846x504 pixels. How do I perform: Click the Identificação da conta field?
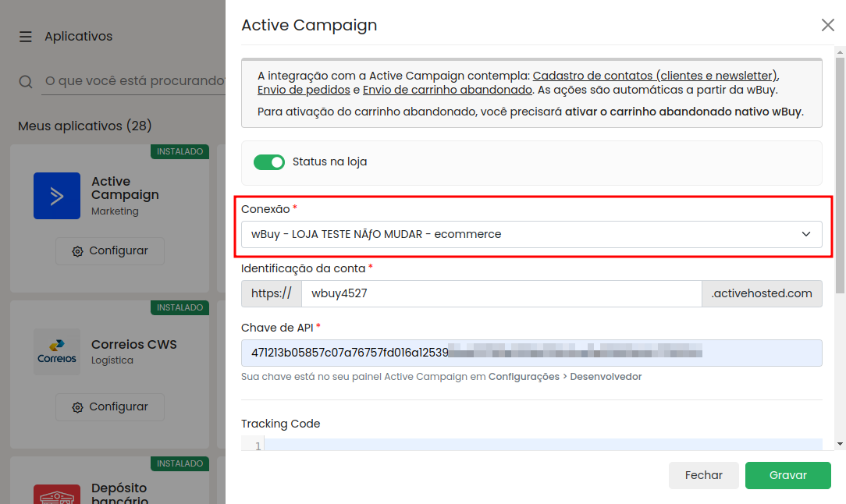tap(501, 293)
